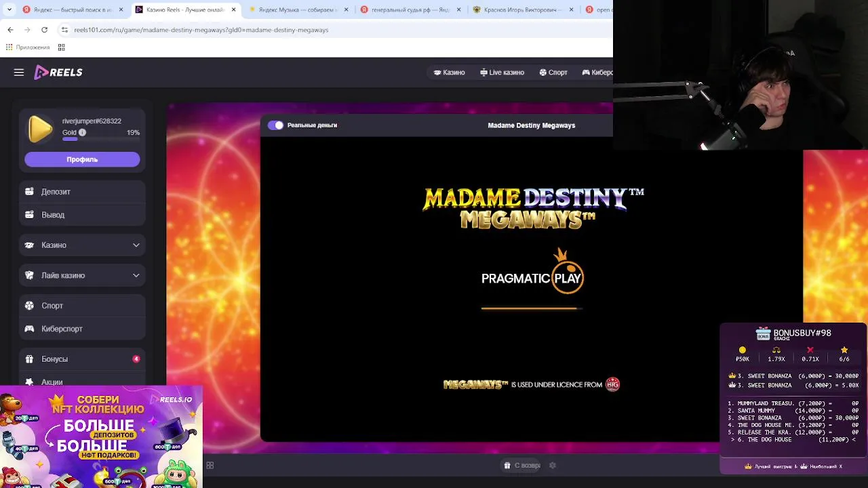
Task: Click the С возвр gift button below game
Action: point(522,465)
